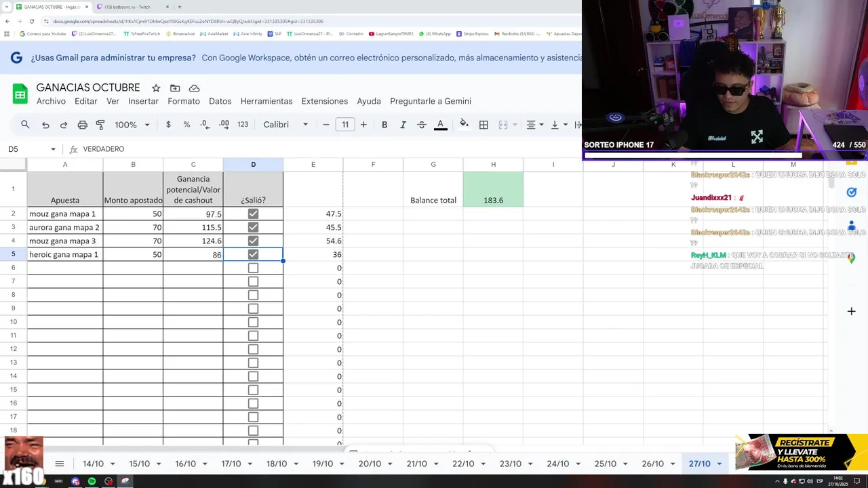This screenshot has height=488, width=868.
Task: Print the spreadsheet
Action: pos(82,125)
